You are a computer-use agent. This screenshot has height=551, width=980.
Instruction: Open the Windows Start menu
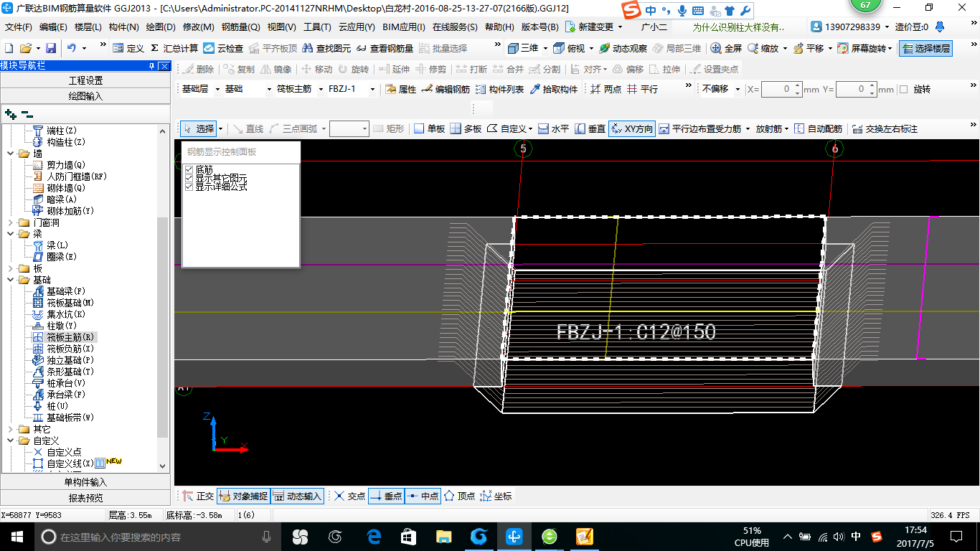click(17, 537)
